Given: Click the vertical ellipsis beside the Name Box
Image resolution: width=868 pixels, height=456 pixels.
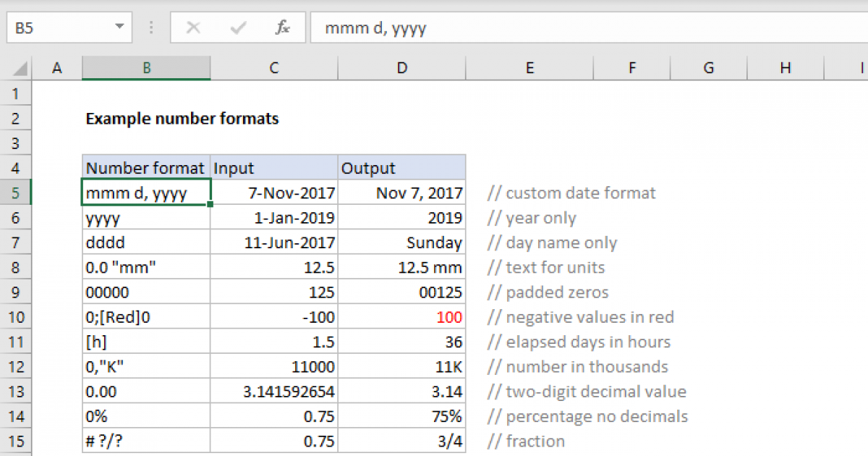Looking at the screenshot, I should (150, 28).
